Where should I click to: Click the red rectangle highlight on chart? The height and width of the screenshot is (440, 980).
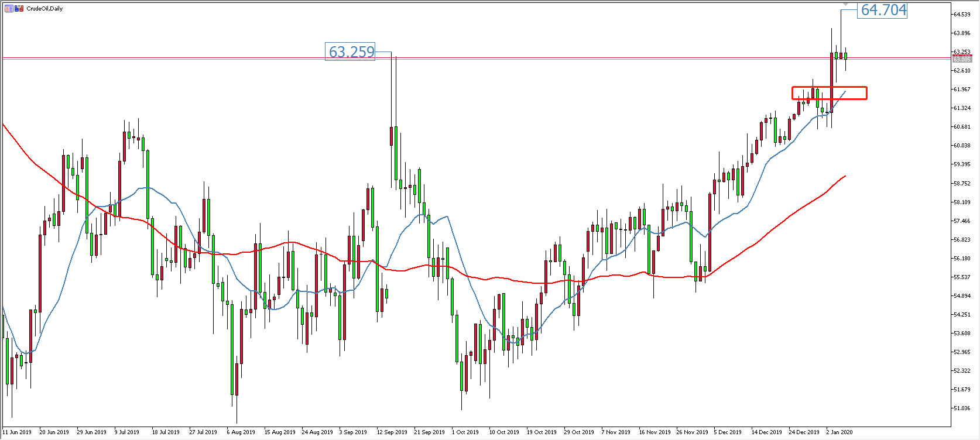[829, 93]
